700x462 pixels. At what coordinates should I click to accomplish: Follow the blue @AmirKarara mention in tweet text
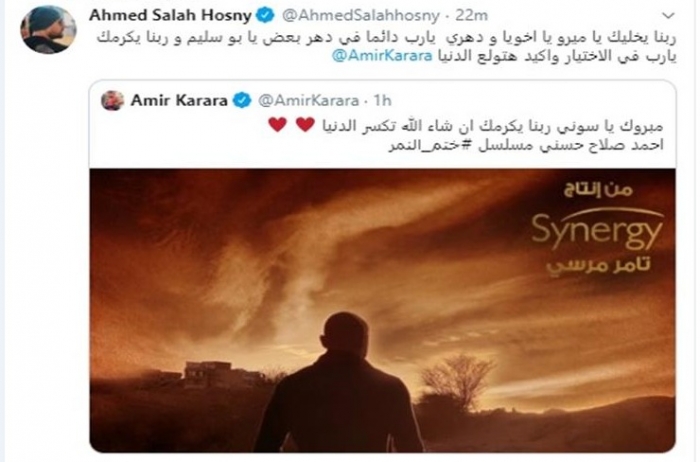383,57
